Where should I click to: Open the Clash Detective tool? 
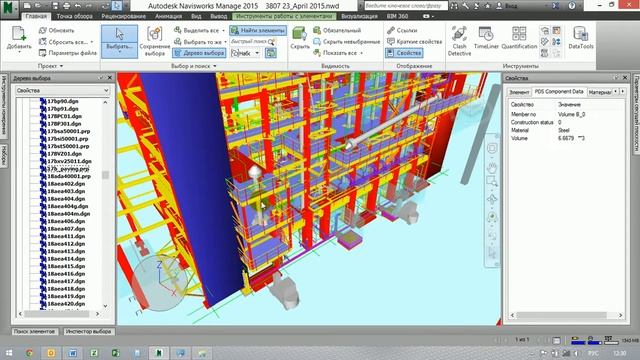coord(459,41)
